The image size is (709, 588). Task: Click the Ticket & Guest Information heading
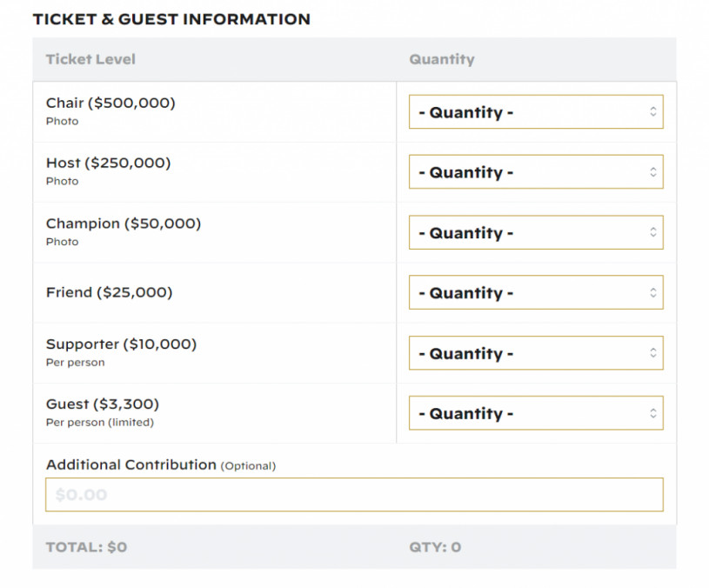[x=171, y=19]
